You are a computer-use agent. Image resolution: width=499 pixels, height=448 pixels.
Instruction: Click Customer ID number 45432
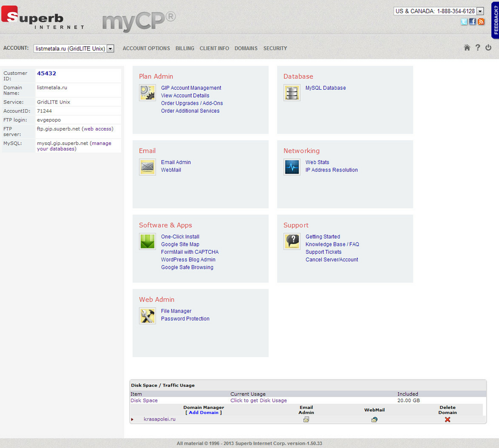pos(47,73)
